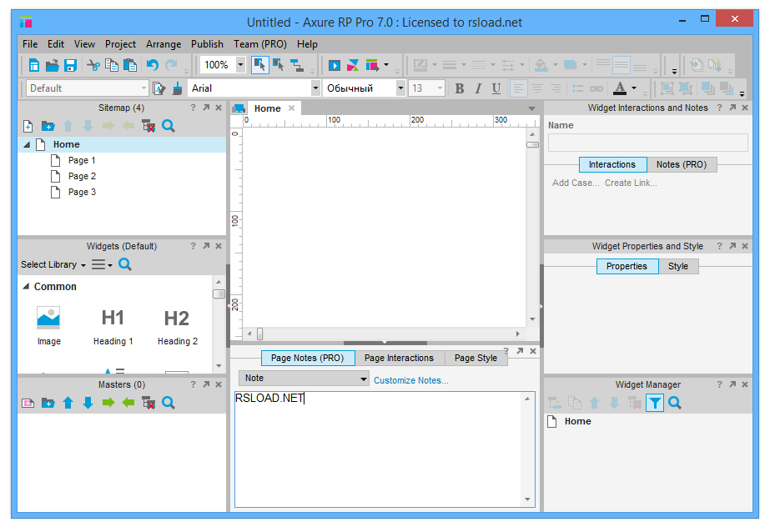
Task: Open the File menu
Action: (30, 44)
